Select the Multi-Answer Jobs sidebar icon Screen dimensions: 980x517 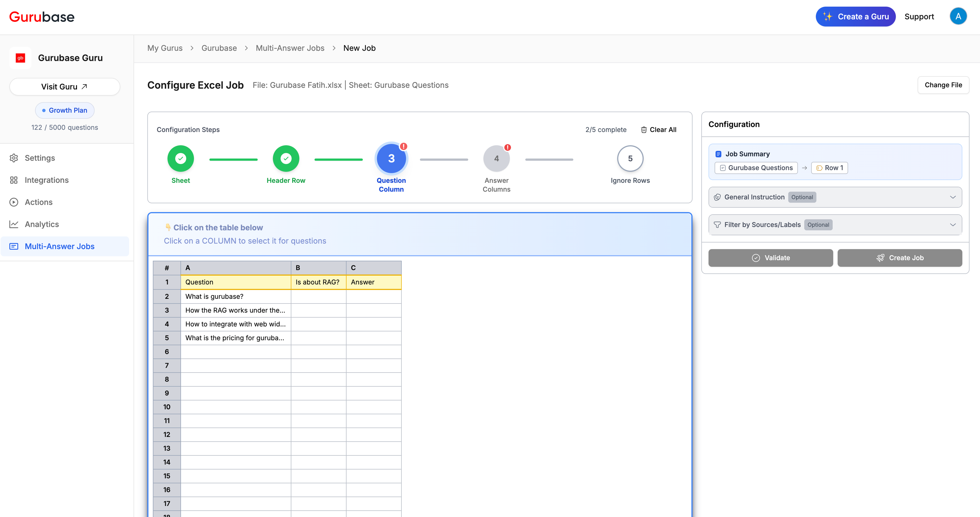[14, 246]
